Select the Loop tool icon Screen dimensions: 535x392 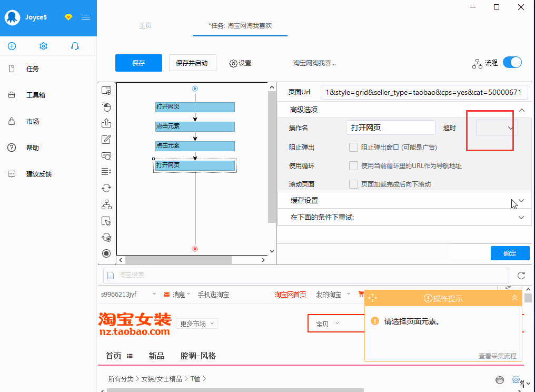106,188
